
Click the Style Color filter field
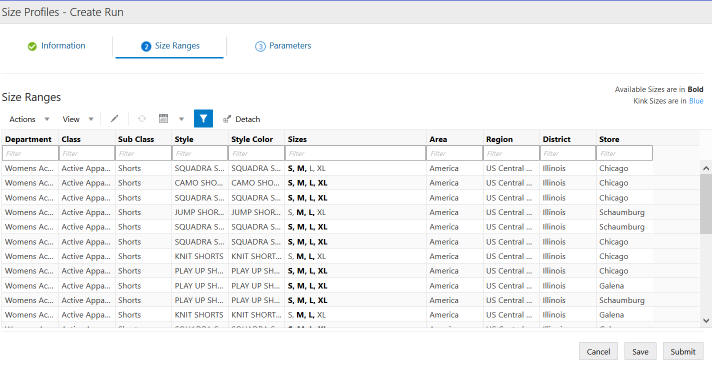pos(257,154)
